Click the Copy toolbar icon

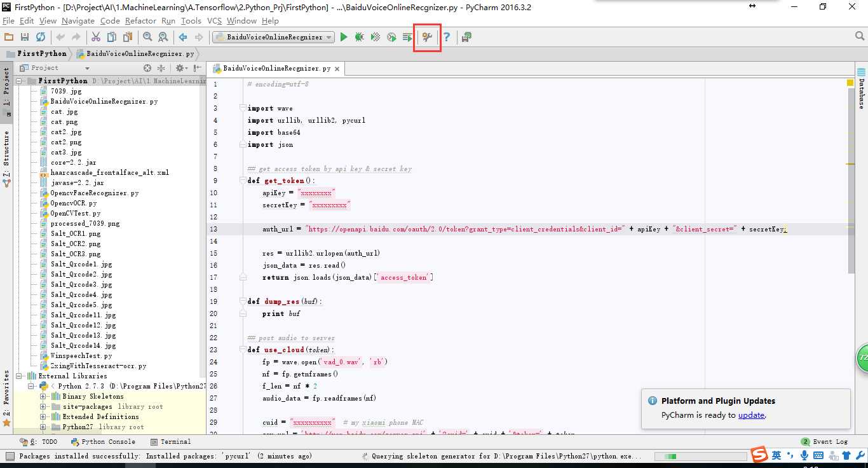pyautogui.click(x=112, y=38)
